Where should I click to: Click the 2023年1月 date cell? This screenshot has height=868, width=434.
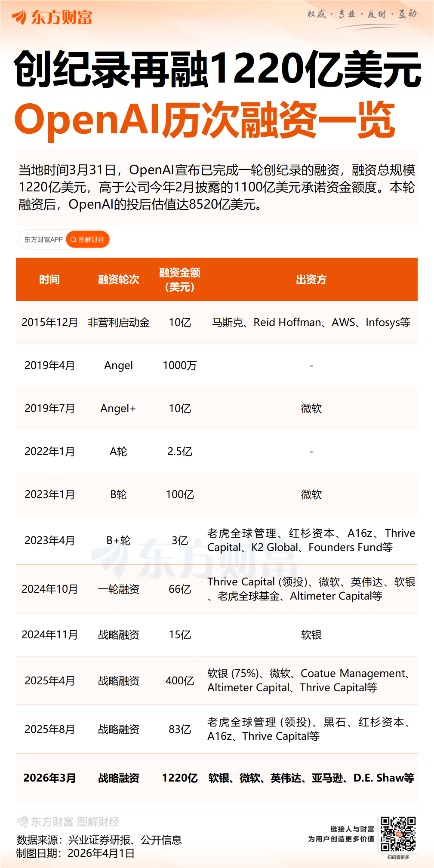click(x=50, y=494)
